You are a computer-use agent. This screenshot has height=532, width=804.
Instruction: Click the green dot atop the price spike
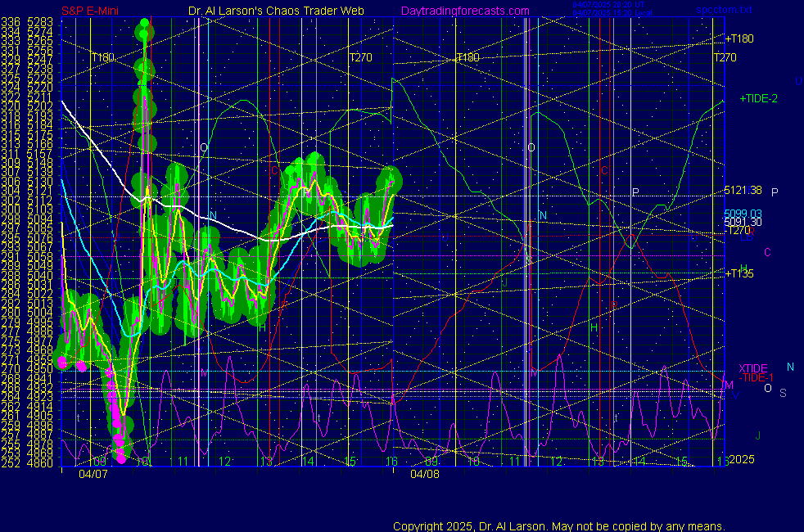click(145, 23)
